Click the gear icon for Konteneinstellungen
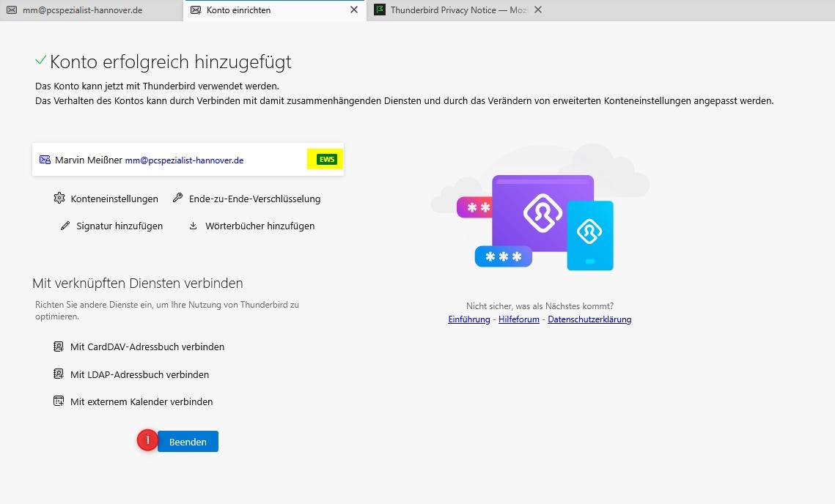 tap(59, 199)
